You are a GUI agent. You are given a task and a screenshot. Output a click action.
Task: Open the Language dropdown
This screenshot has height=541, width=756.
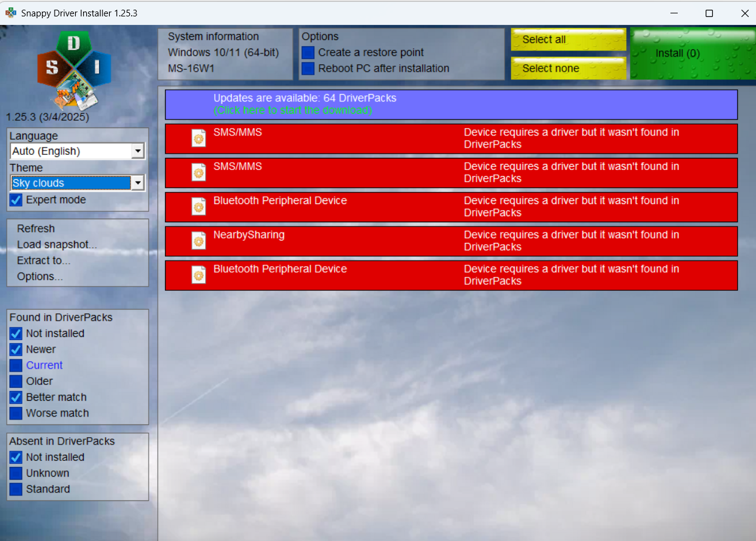point(77,151)
